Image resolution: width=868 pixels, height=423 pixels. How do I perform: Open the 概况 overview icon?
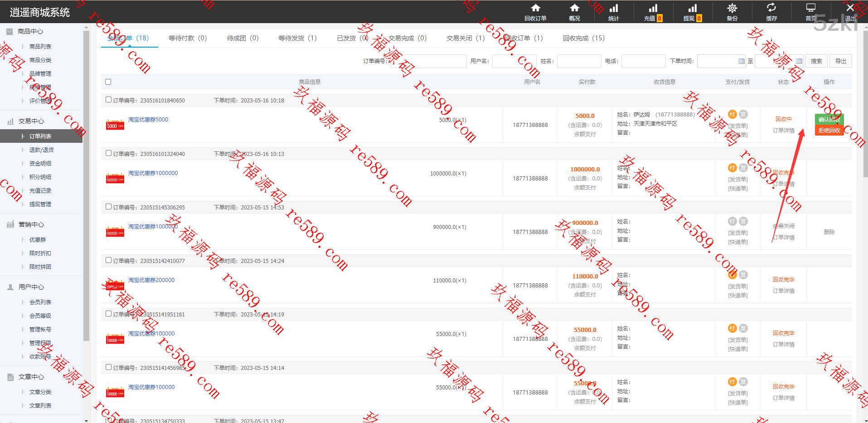[x=574, y=8]
